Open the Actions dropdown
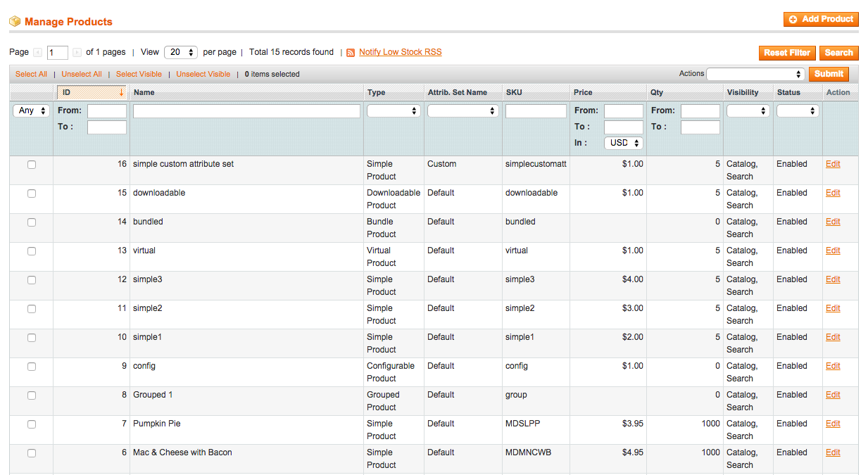The height and width of the screenshot is (475, 868). coord(755,74)
